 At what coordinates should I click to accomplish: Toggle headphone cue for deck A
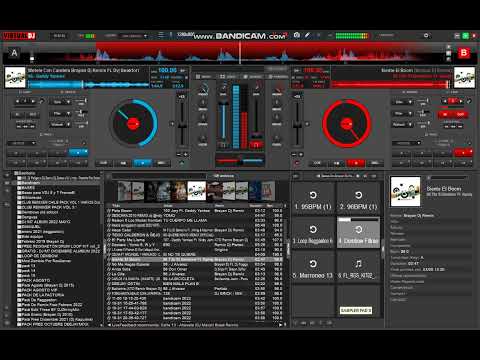(223, 145)
